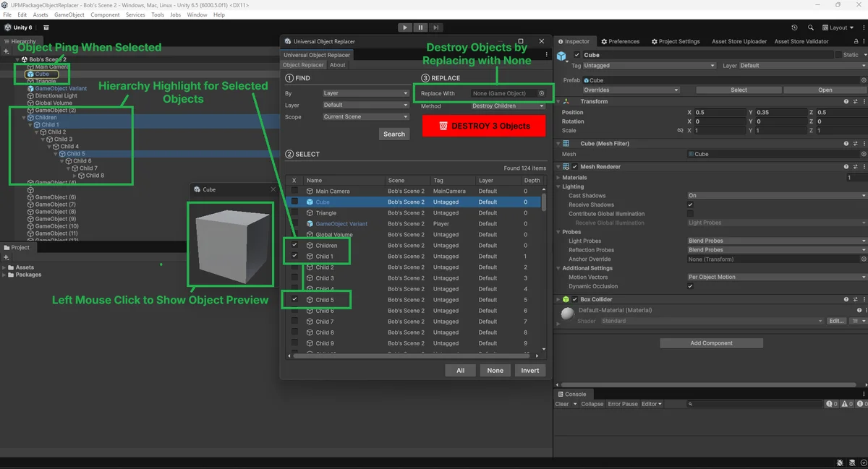Open the Mesh Renderer preset icon
868x469 pixels.
pyautogui.click(x=855, y=167)
